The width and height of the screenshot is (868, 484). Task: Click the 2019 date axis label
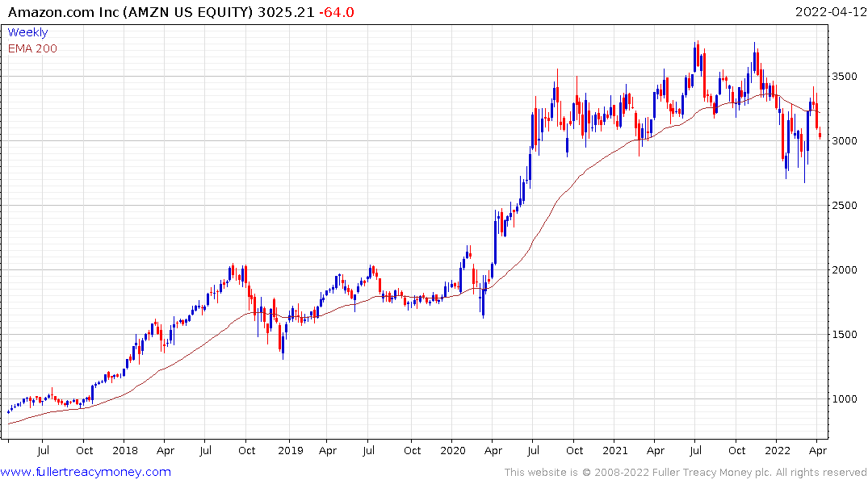pyautogui.click(x=291, y=451)
